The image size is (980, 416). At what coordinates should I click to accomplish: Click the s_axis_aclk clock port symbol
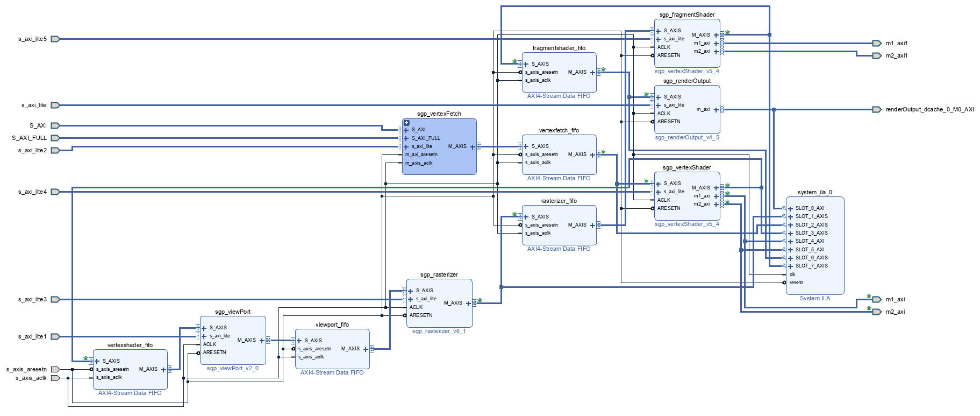pyautogui.click(x=55, y=378)
